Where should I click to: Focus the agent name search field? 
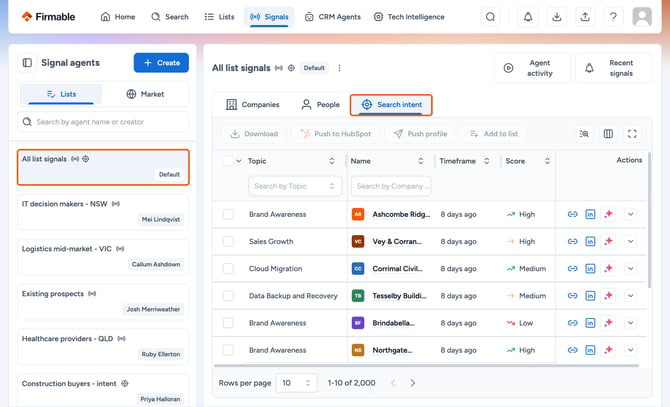click(x=103, y=122)
